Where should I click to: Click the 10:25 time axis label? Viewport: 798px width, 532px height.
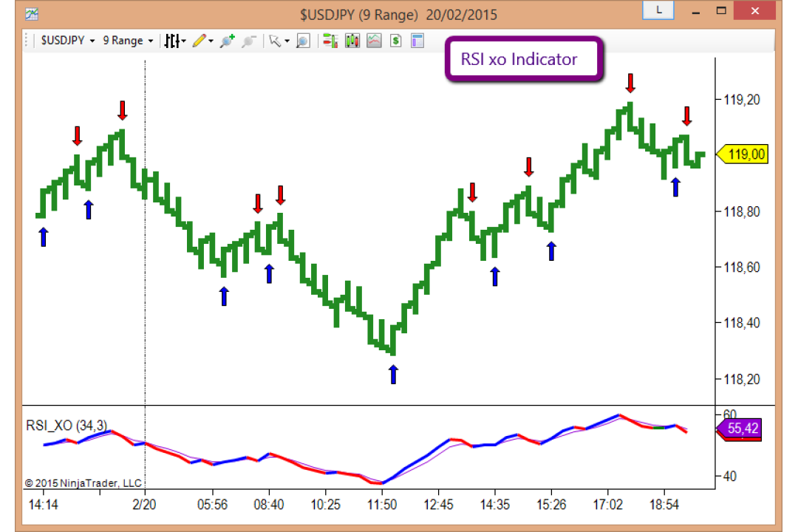[x=326, y=505]
